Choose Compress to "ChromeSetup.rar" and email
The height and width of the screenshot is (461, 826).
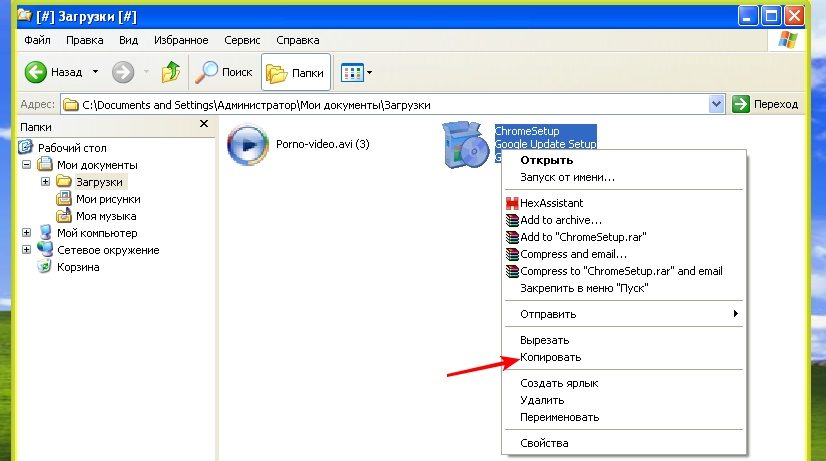pyautogui.click(x=624, y=271)
